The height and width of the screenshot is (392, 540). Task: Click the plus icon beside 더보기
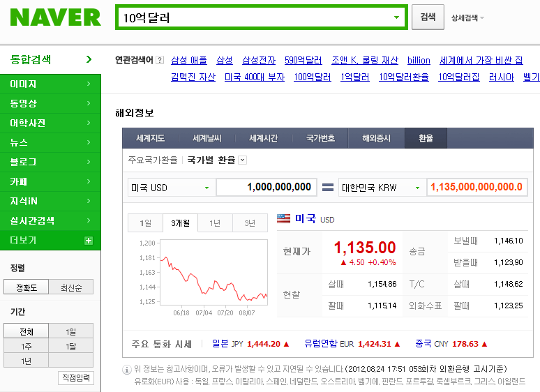(x=88, y=241)
